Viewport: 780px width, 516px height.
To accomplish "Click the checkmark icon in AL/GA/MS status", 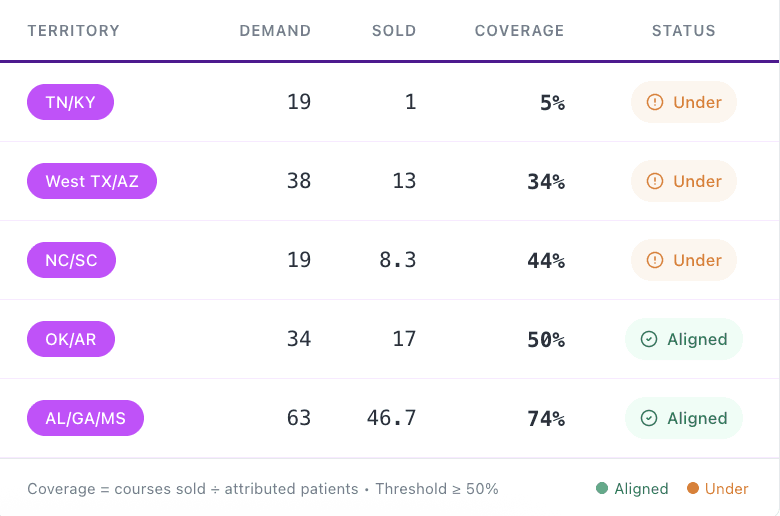I will (x=649, y=418).
